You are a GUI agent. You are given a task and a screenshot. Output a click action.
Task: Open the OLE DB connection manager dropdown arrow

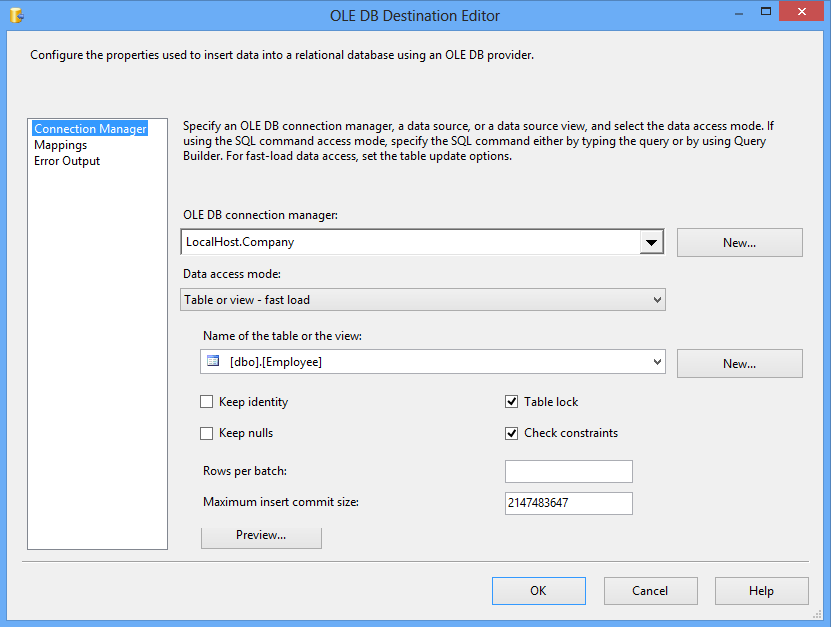(651, 242)
